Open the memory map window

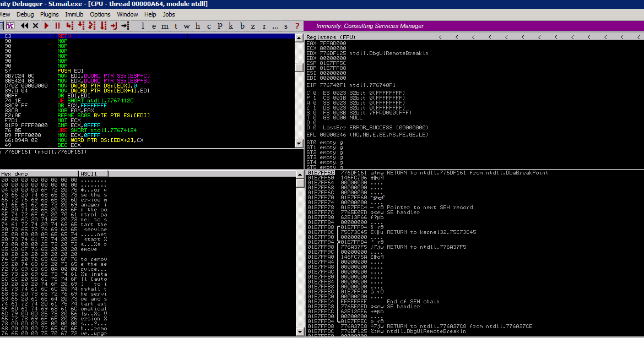[165, 26]
